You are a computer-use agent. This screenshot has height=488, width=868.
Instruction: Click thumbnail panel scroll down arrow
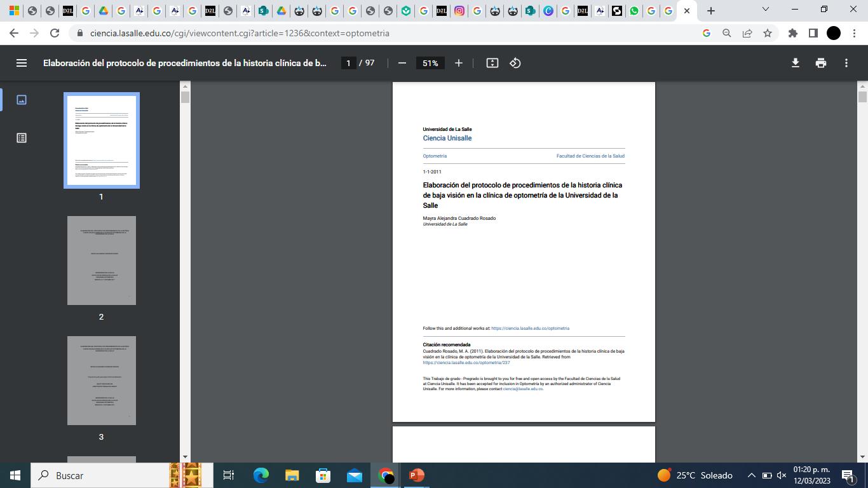pos(186,457)
